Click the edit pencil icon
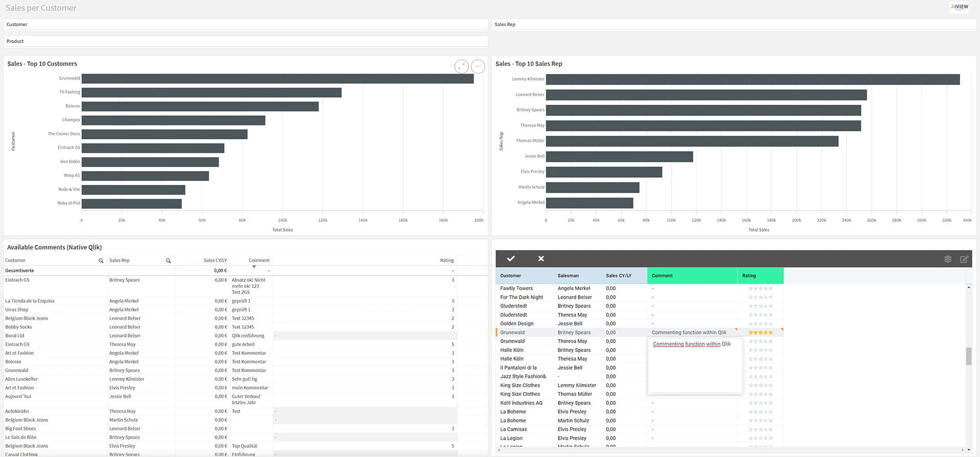Viewport: 980px width, 457px height. [x=964, y=259]
